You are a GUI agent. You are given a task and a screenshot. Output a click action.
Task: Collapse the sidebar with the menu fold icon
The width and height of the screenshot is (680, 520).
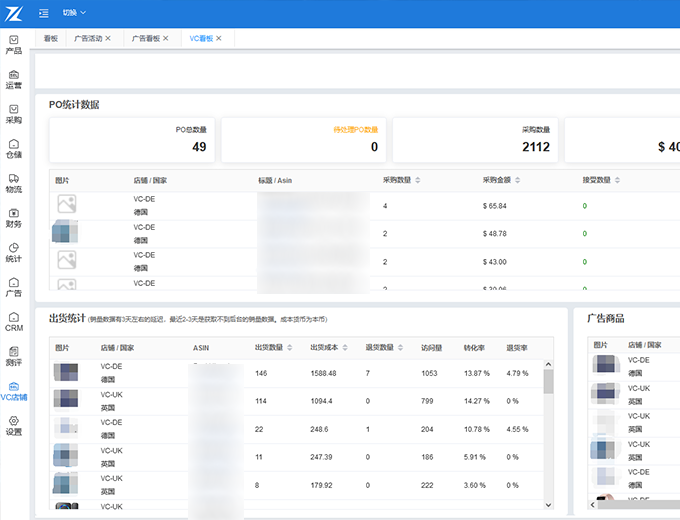point(44,13)
